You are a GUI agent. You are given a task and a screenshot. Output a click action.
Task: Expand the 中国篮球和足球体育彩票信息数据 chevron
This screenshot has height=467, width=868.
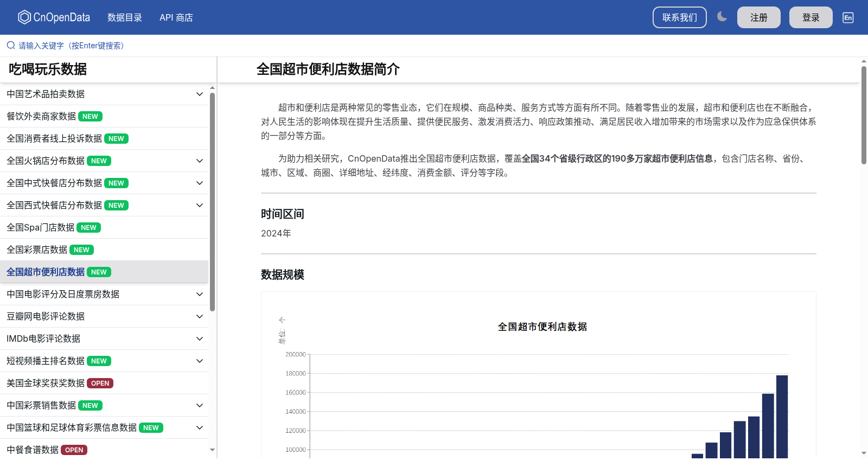coord(200,427)
